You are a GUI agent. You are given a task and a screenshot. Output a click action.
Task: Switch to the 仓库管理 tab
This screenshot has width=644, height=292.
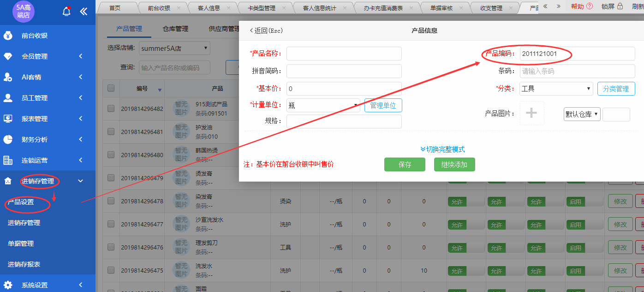[x=176, y=29]
